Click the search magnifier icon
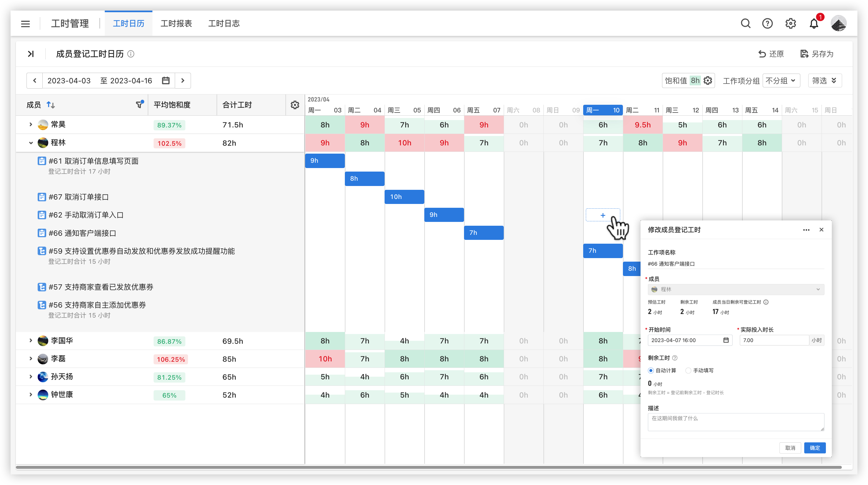 pyautogui.click(x=745, y=24)
